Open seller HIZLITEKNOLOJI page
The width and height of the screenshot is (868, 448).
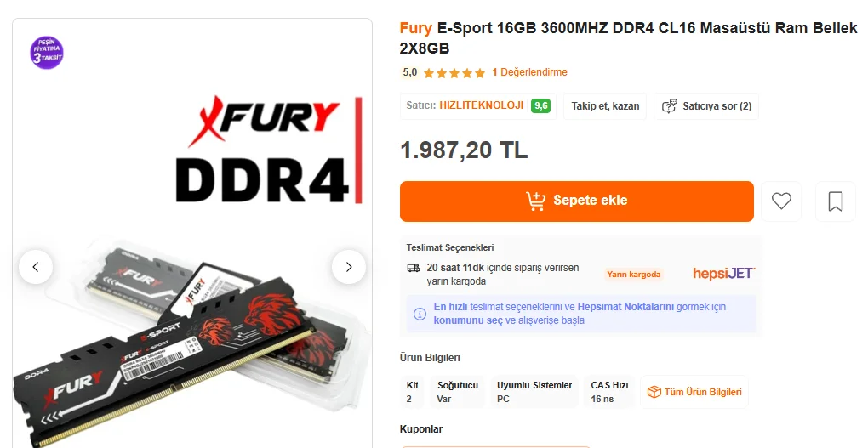tap(481, 105)
